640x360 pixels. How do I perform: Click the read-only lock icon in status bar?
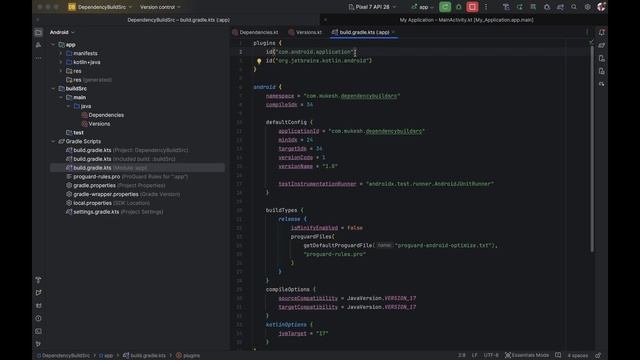pos(598,355)
